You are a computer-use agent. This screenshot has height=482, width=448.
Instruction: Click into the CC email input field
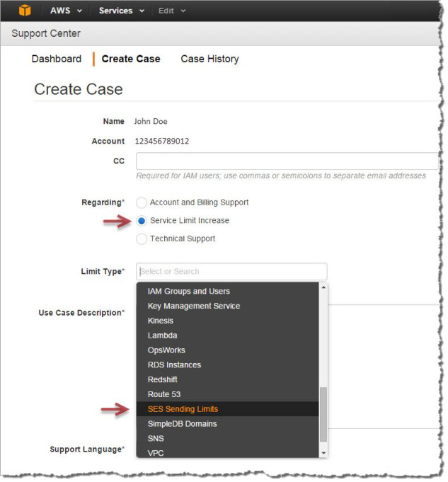tap(287, 161)
